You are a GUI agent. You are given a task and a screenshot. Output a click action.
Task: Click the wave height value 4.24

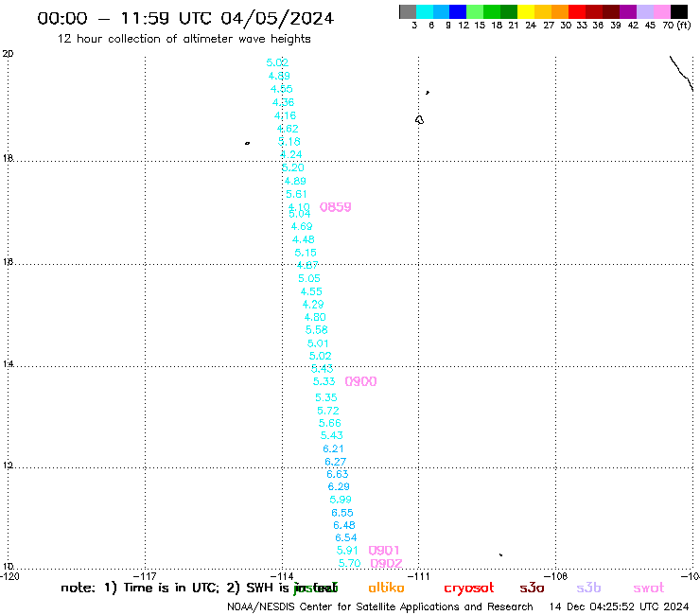pyautogui.click(x=290, y=154)
